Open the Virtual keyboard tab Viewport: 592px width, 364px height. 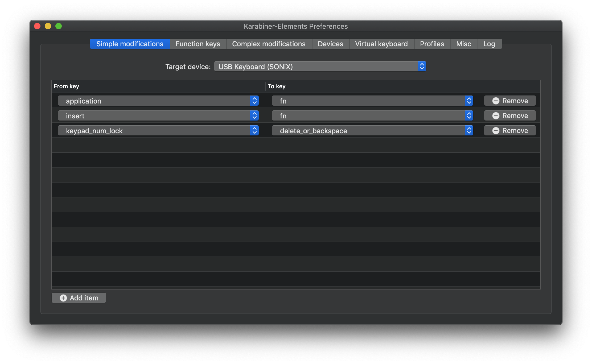[x=381, y=44]
